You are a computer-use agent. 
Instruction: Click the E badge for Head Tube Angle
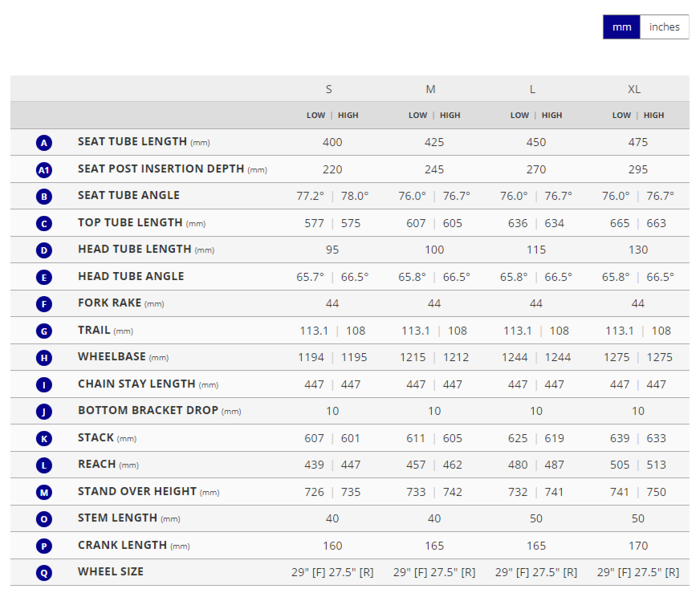(x=44, y=278)
